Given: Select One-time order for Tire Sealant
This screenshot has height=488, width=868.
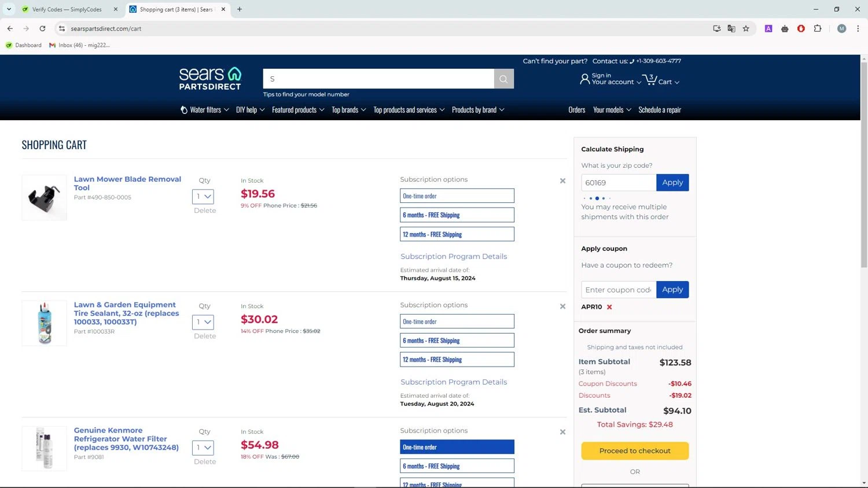Looking at the screenshot, I should (x=457, y=321).
